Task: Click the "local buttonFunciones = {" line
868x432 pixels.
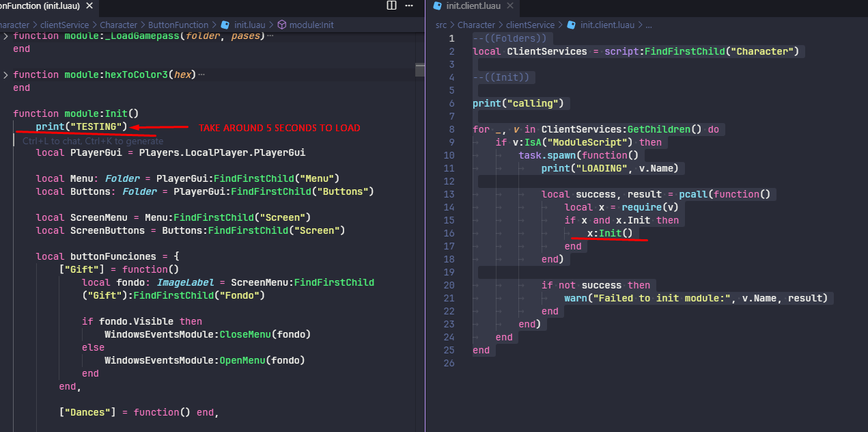Action: [107, 256]
